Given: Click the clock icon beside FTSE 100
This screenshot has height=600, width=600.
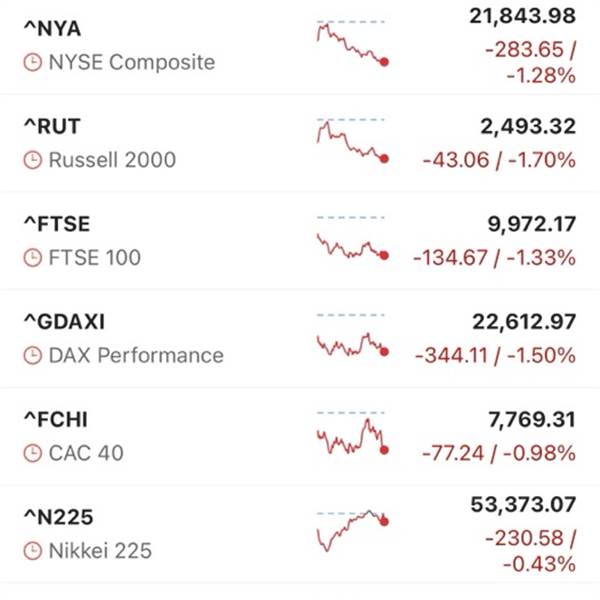Looking at the screenshot, I should 33,258.
